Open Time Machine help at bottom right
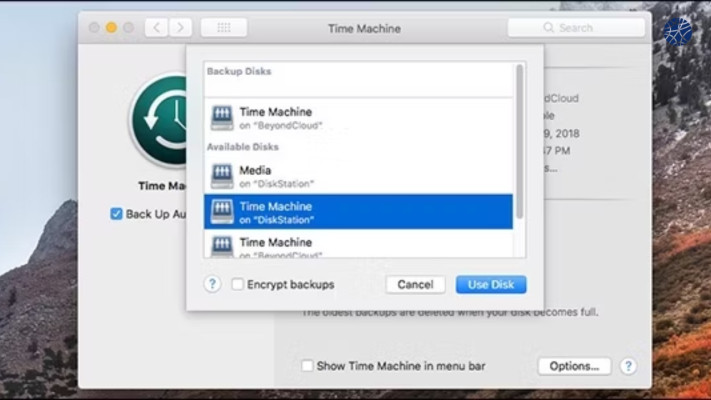The width and height of the screenshot is (711, 400). pos(628,366)
